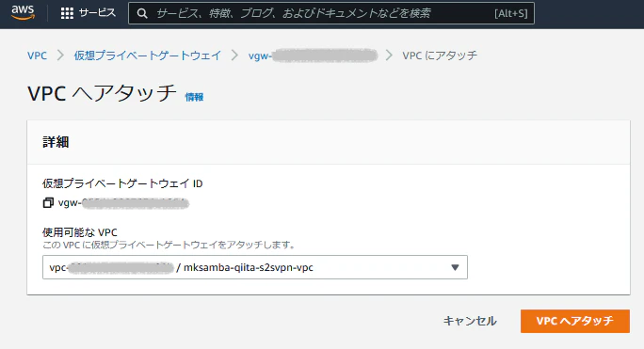Click the キャンセル button
This screenshot has height=349, width=644.
(x=470, y=321)
